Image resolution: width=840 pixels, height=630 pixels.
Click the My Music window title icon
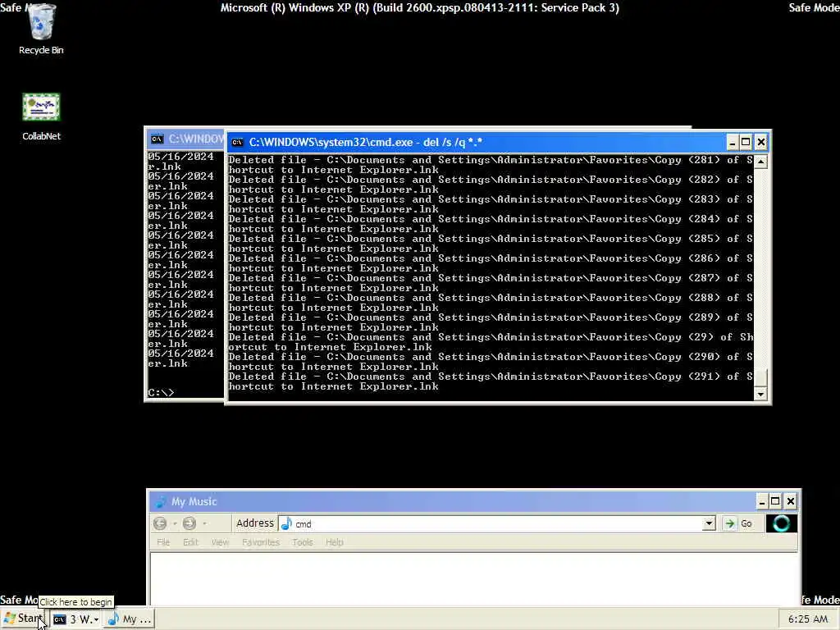(160, 502)
